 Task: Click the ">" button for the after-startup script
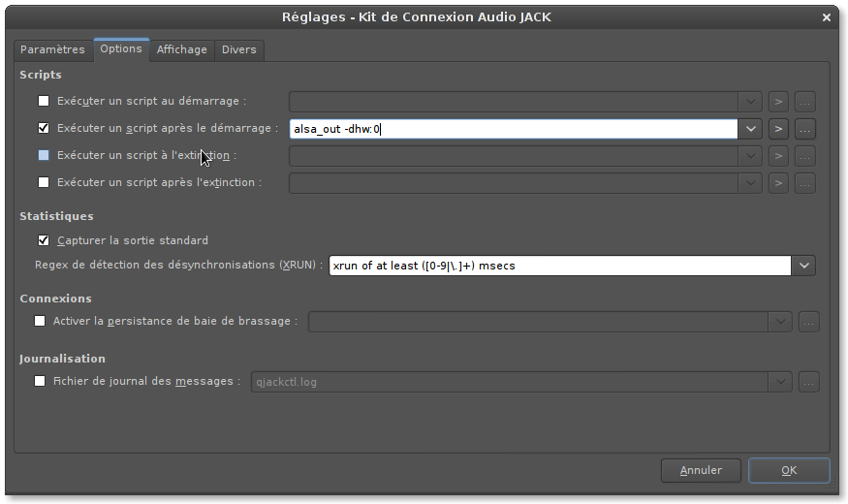[777, 128]
